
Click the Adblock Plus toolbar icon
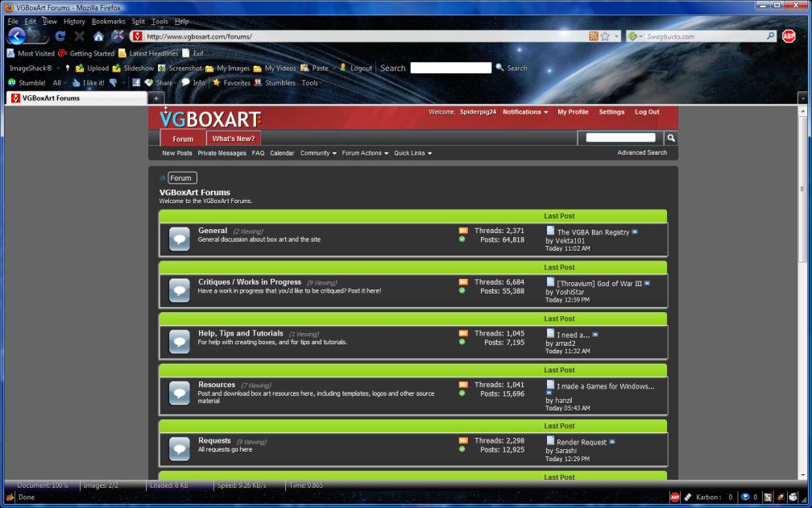788,36
